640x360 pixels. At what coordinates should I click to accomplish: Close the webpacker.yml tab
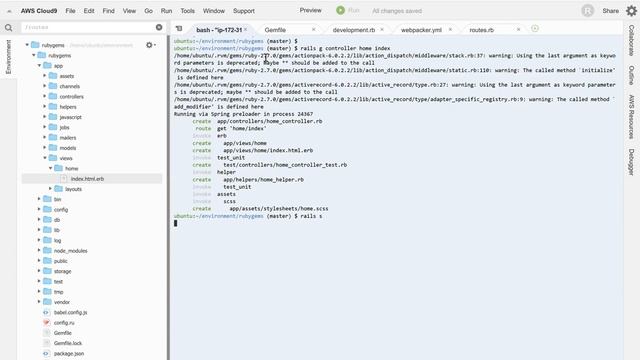pyautogui.click(x=450, y=29)
